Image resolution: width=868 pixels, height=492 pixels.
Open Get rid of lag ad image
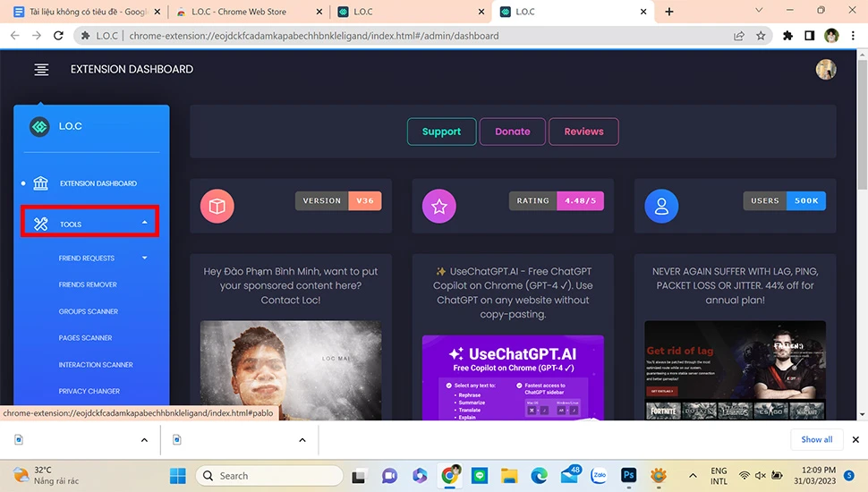736,369
